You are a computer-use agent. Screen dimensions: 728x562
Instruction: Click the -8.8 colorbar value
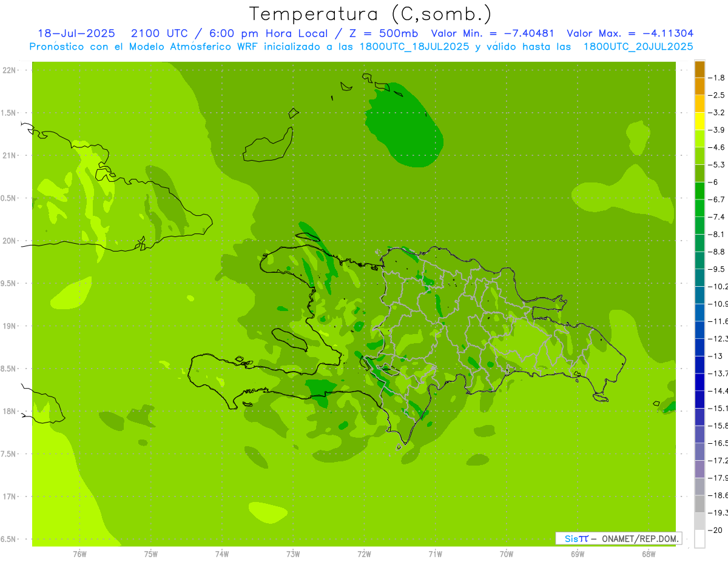tap(716, 252)
